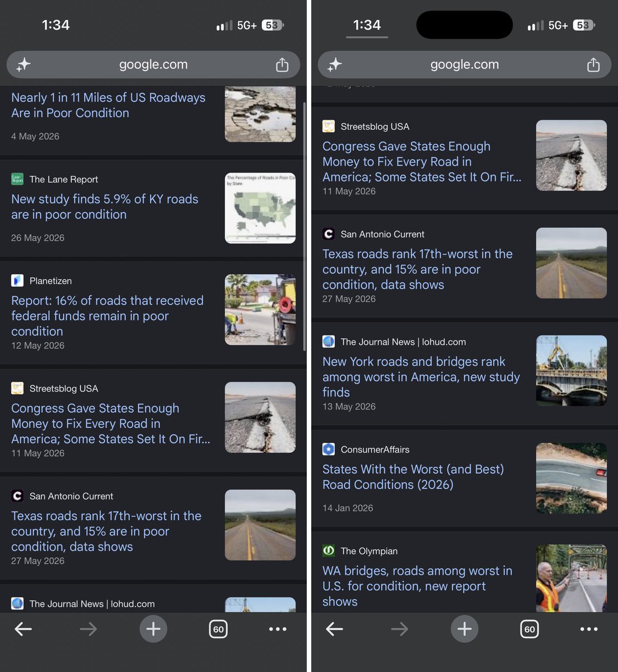The height and width of the screenshot is (672, 618).
Task: Open 'WA bridges, roads among worst' headline
Action: 418,586
